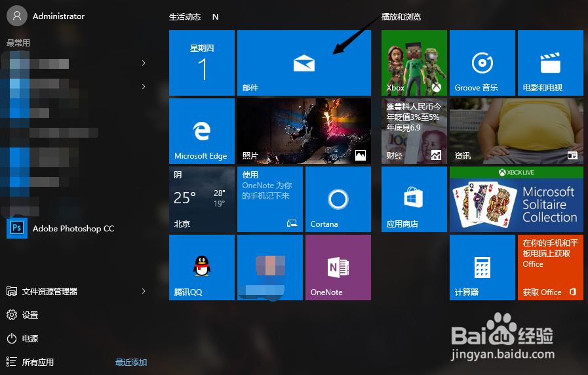The image size is (588, 375).
Task: Expand first most-used app jump list arrow
Action: tap(144, 63)
